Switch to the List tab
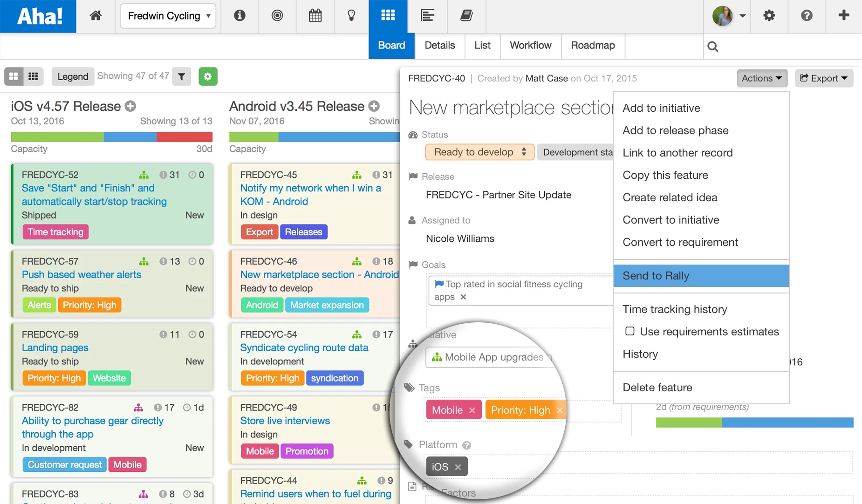 pyautogui.click(x=482, y=45)
